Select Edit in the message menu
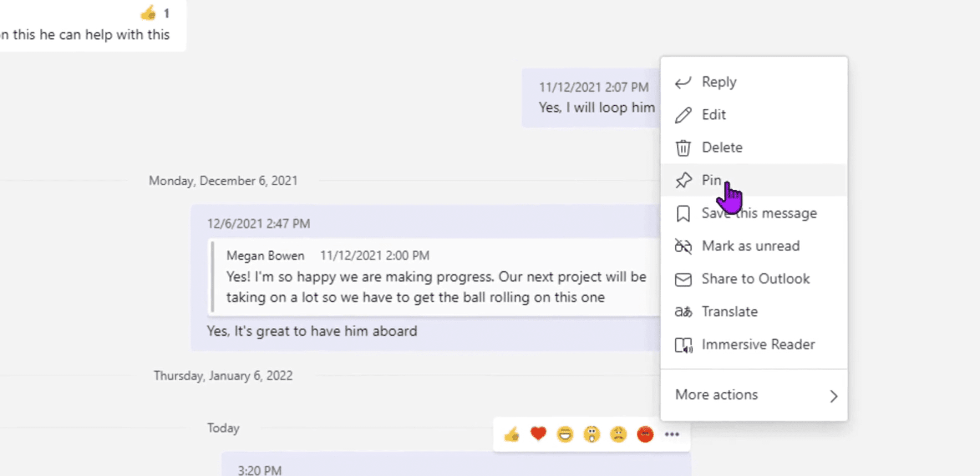This screenshot has width=980, height=476. point(754,115)
